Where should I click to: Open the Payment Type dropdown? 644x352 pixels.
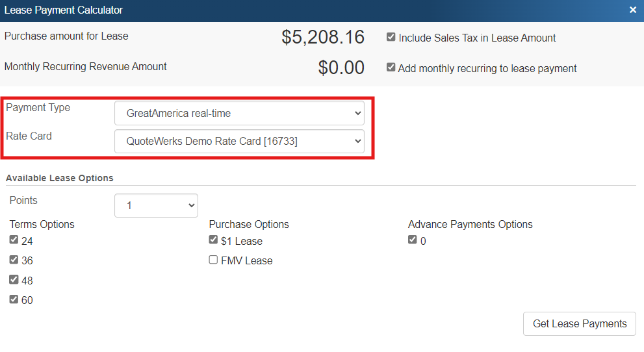[239, 113]
